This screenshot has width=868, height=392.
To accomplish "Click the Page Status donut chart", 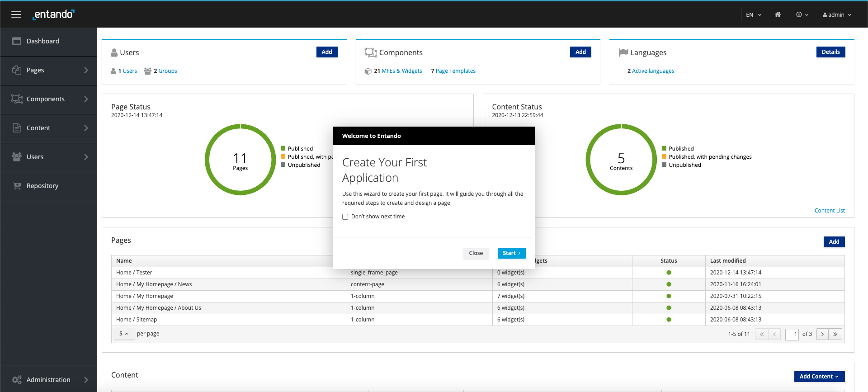I will [240, 160].
